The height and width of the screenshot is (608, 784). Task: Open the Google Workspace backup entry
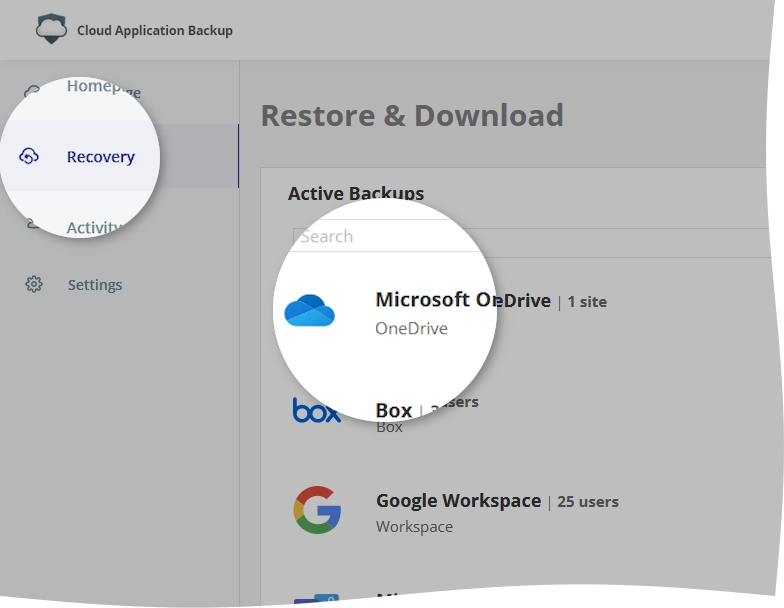(458, 500)
